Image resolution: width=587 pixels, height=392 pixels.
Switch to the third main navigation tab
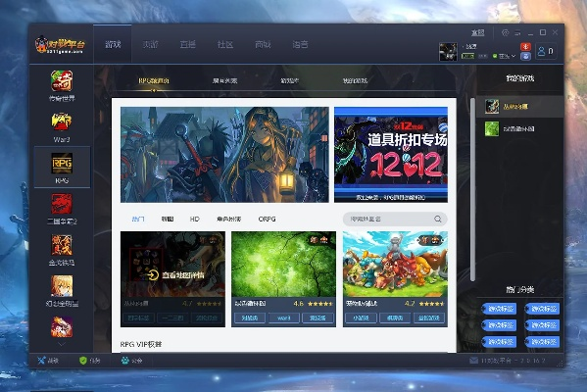point(187,44)
